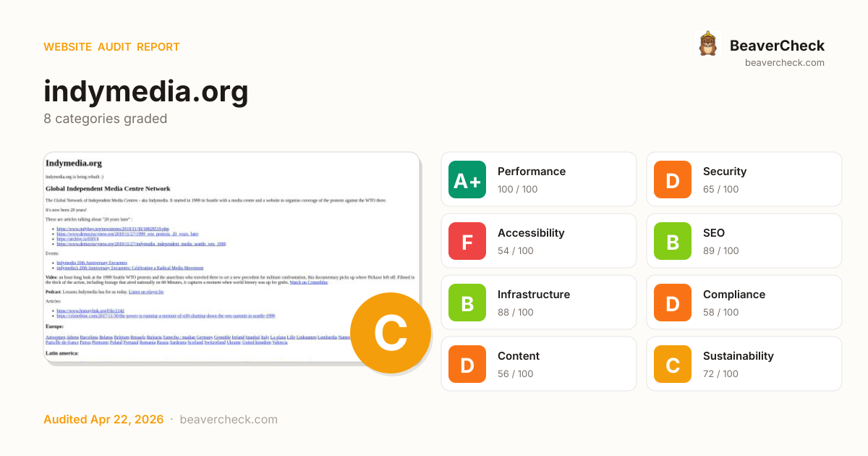Click the beavercheck.com link in the footer

click(x=229, y=420)
